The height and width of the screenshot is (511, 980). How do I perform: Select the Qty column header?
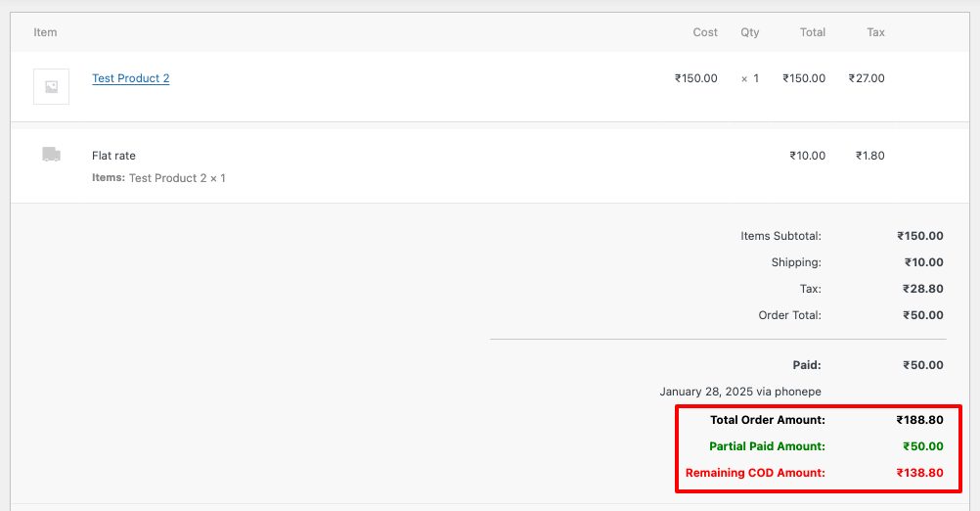[749, 32]
